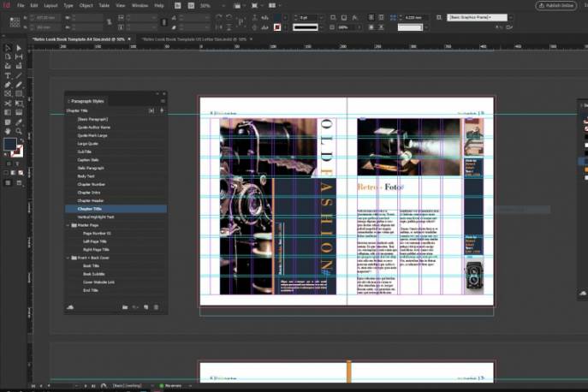The image size is (588, 392).
Task: Create new paragraph style icon
Action: tap(146, 306)
